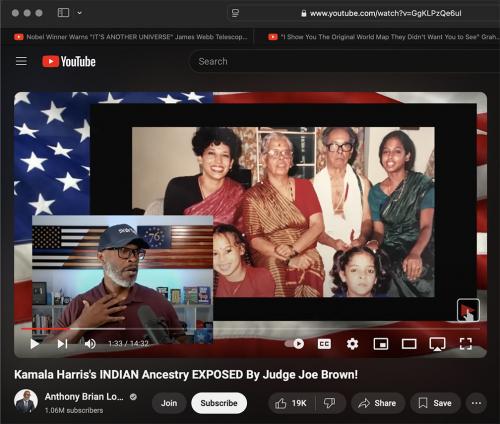This screenshot has width=500, height=424.
Task: Subscribe to the Anthony Brian channel
Action: pyautogui.click(x=219, y=403)
